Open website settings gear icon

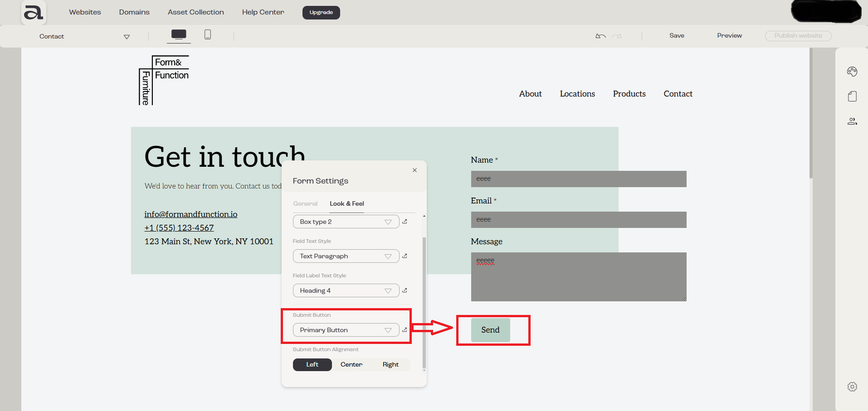point(852,387)
